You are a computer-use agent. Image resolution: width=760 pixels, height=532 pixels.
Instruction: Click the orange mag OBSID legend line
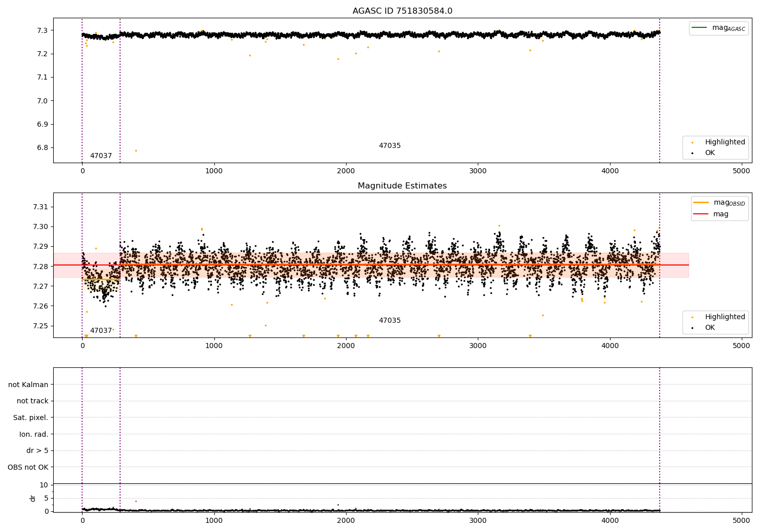tap(701, 203)
